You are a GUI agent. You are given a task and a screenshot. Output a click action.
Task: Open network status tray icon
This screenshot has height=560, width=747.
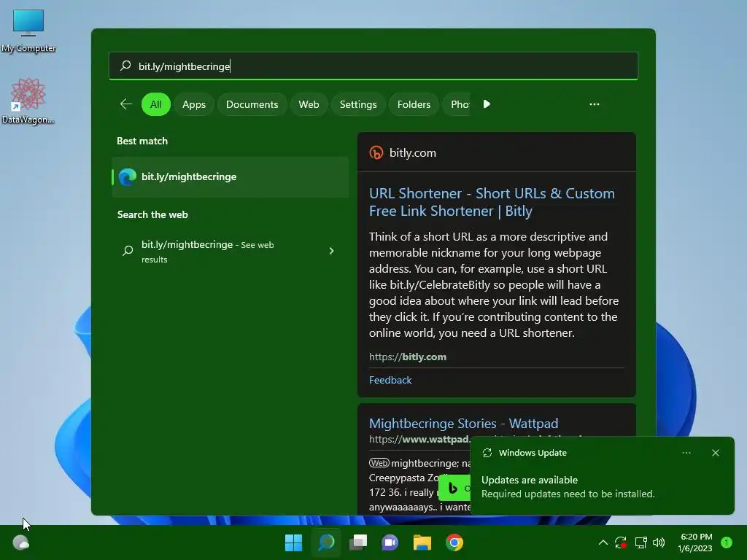point(640,542)
